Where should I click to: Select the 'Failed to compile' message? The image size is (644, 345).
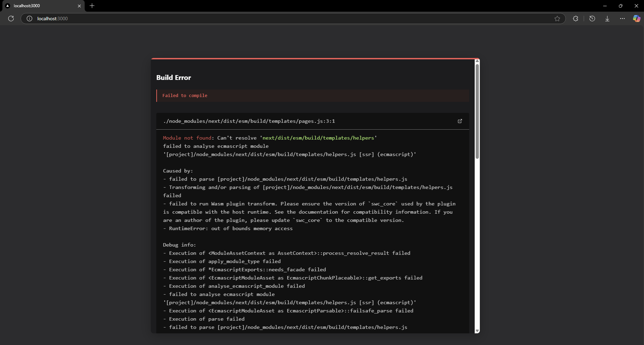[x=185, y=96]
